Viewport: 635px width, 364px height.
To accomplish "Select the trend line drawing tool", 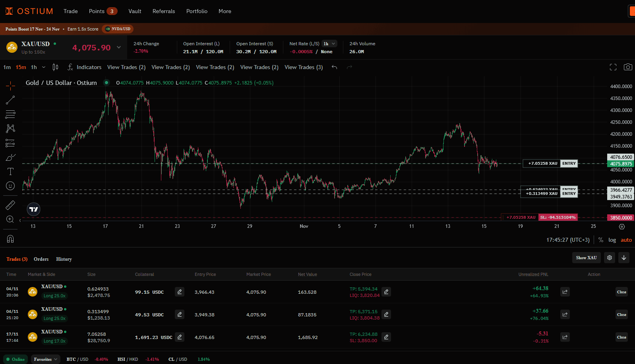I will (10, 100).
